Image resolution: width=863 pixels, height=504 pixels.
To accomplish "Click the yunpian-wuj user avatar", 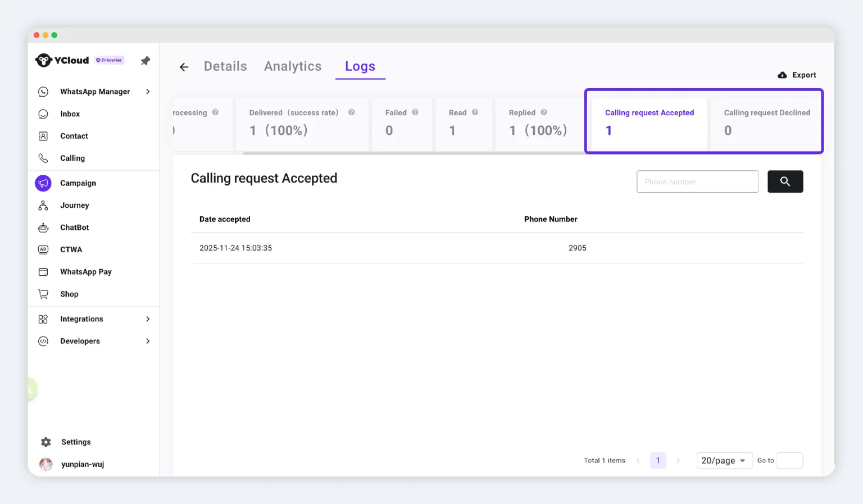I will point(46,464).
